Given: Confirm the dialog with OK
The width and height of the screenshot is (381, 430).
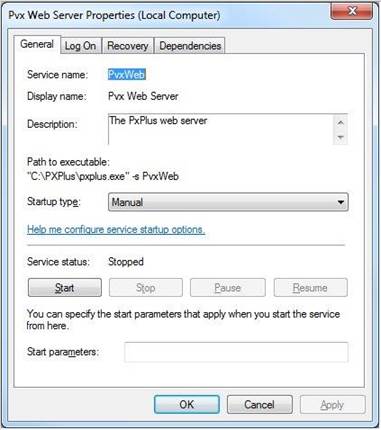Looking at the screenshot, I should (x=187, y=405).
